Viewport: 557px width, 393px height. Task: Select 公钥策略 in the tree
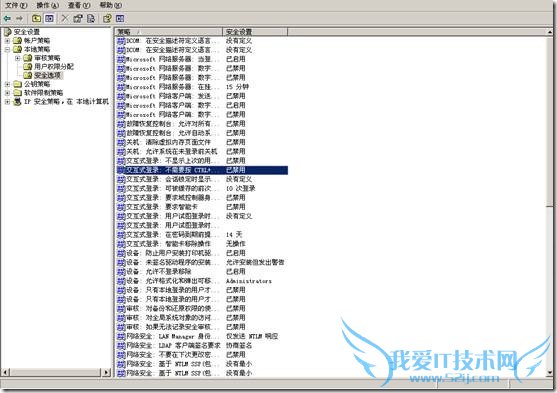[37, 84]
